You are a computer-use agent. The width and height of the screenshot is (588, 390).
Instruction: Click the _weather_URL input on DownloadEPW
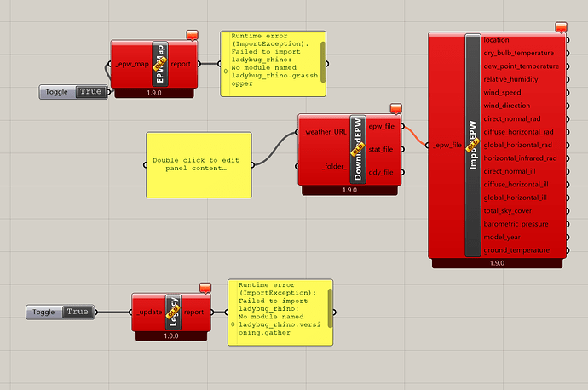[x=322, y=133]
